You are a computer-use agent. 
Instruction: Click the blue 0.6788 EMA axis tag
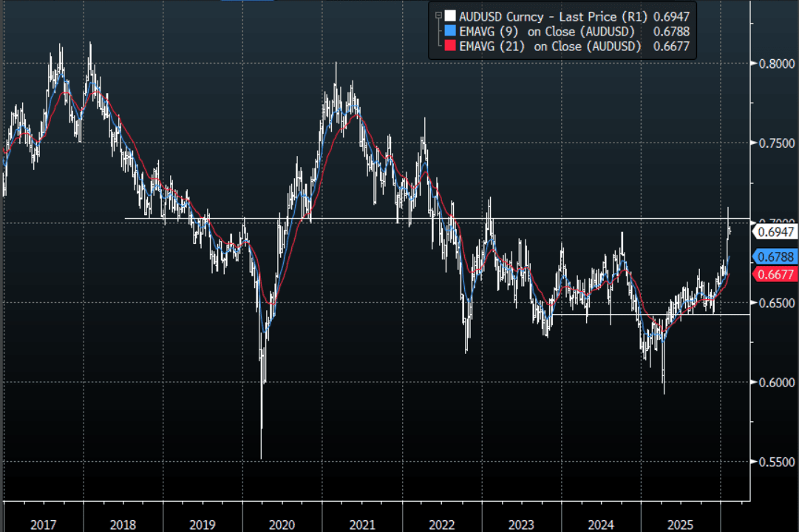[x=774, y=256]
